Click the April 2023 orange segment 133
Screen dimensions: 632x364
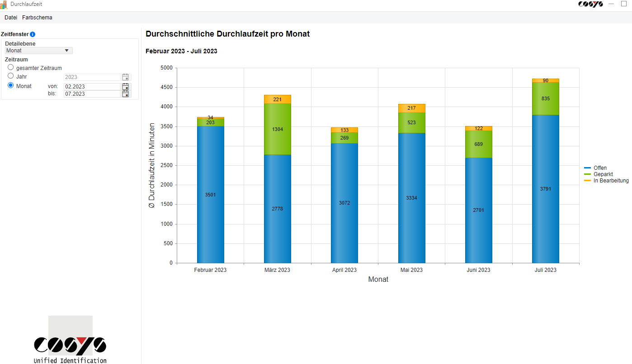[x=344, y=130]
